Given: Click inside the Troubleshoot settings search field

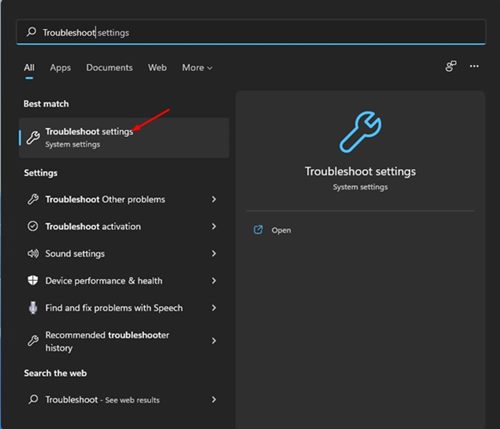Looking at the screenshot, I should tap(251, 32).
